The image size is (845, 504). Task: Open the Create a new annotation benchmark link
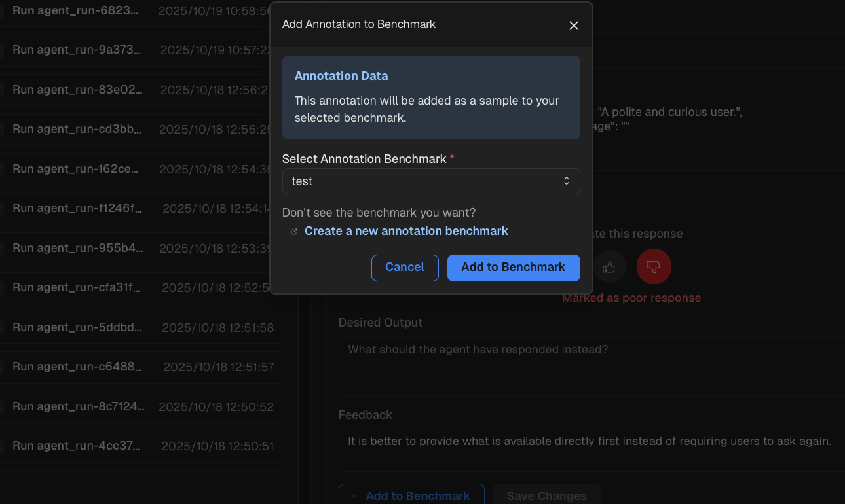405,230
